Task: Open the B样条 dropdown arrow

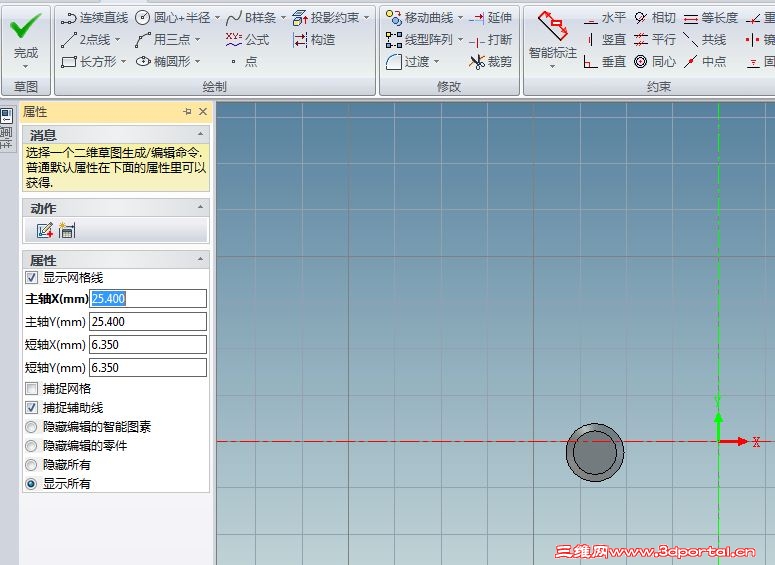Action: click(284, 18)
